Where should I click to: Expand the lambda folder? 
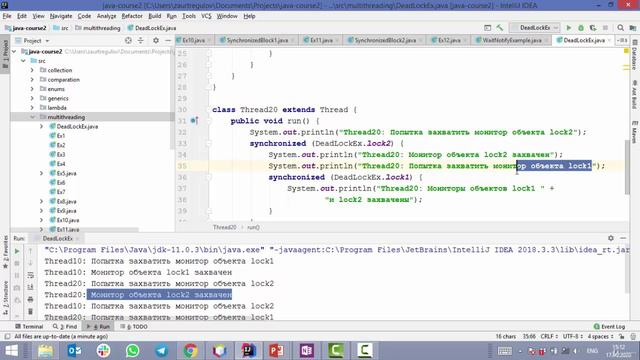click(x=32, y=108)
